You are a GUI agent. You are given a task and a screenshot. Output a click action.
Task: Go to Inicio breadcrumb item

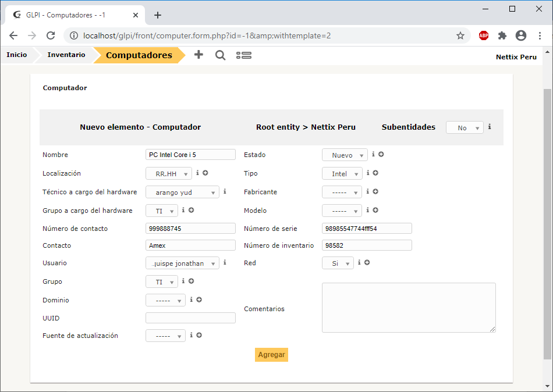pos(17,55)
